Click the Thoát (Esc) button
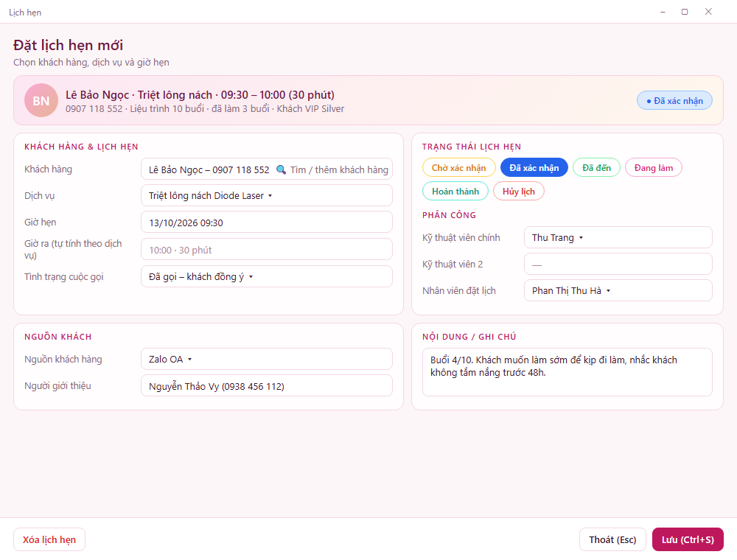The width and height of the screenshot is (737, 560). tap(612, 540)
